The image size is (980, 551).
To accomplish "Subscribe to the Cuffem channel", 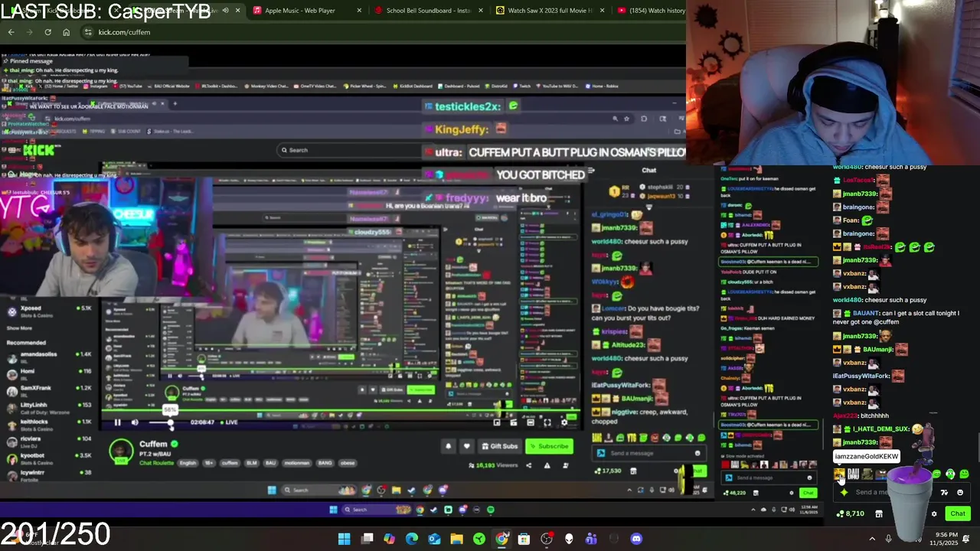I will tap(550, 446).
